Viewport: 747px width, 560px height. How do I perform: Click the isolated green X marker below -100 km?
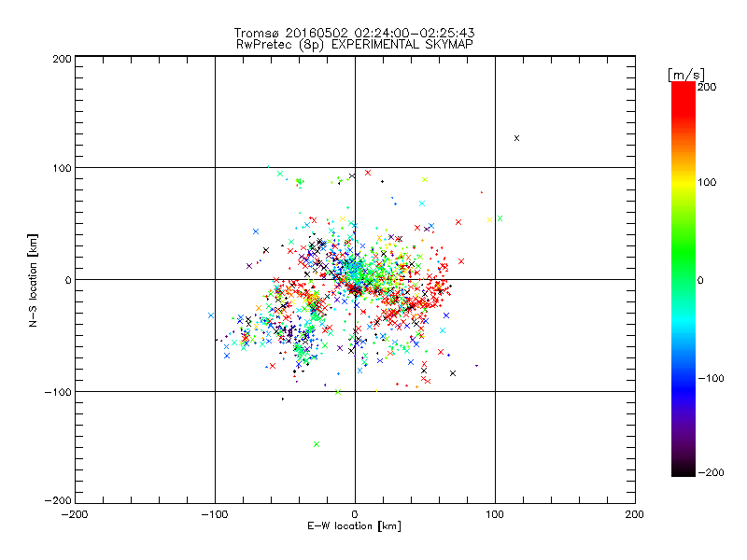point(317,444)
